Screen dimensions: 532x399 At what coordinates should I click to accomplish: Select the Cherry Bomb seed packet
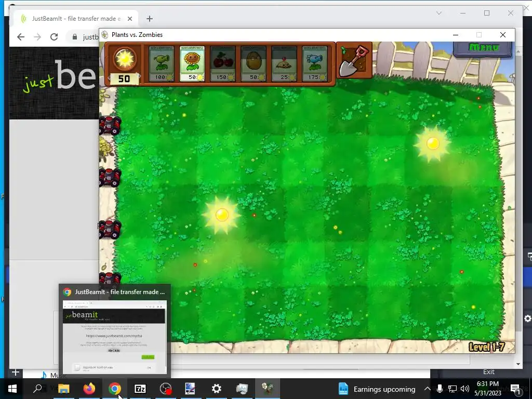[x=222, y=64]
